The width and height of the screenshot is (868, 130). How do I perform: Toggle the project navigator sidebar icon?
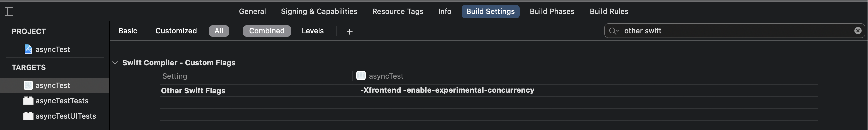point(9,12)
